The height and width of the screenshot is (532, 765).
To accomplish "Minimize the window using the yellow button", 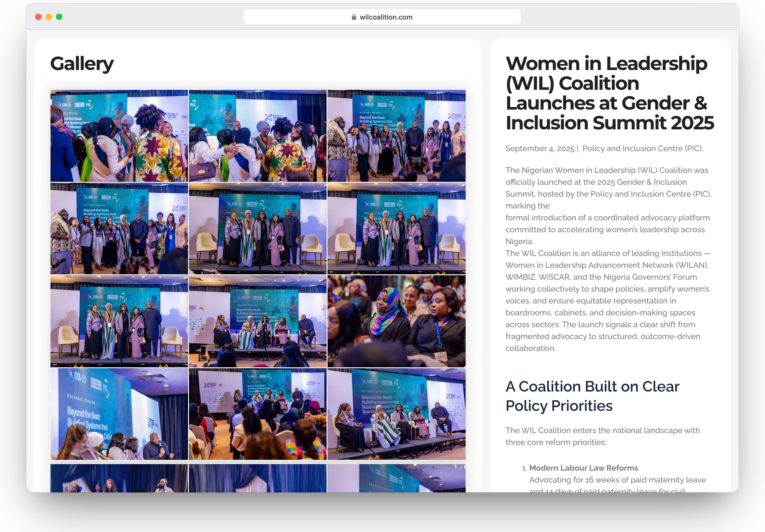I will click(x=49, y=17).
